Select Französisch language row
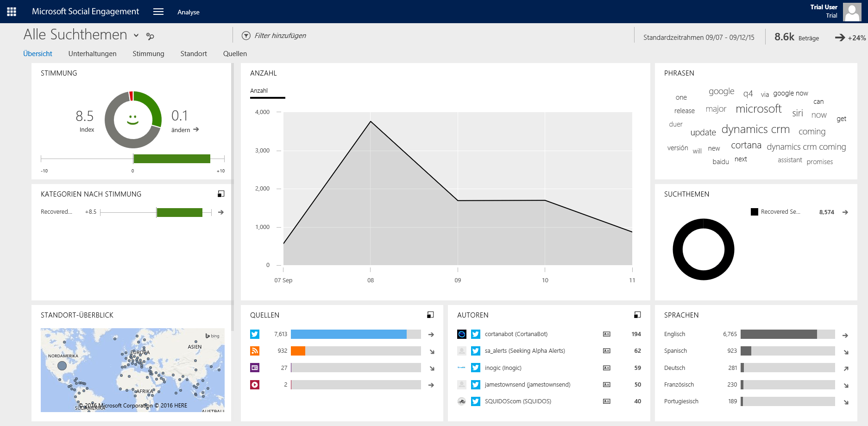868x426 pixels. coord(756,385)
